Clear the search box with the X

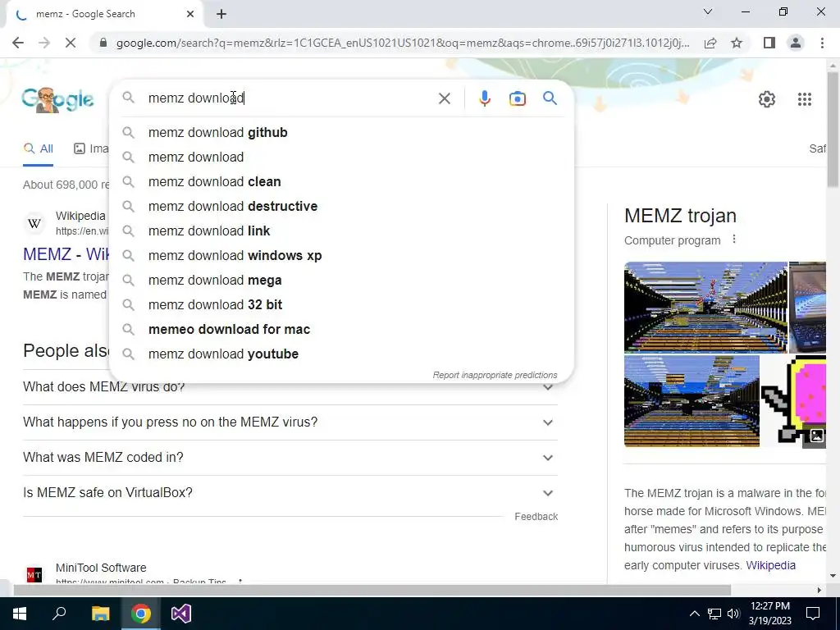coord(444,98)
